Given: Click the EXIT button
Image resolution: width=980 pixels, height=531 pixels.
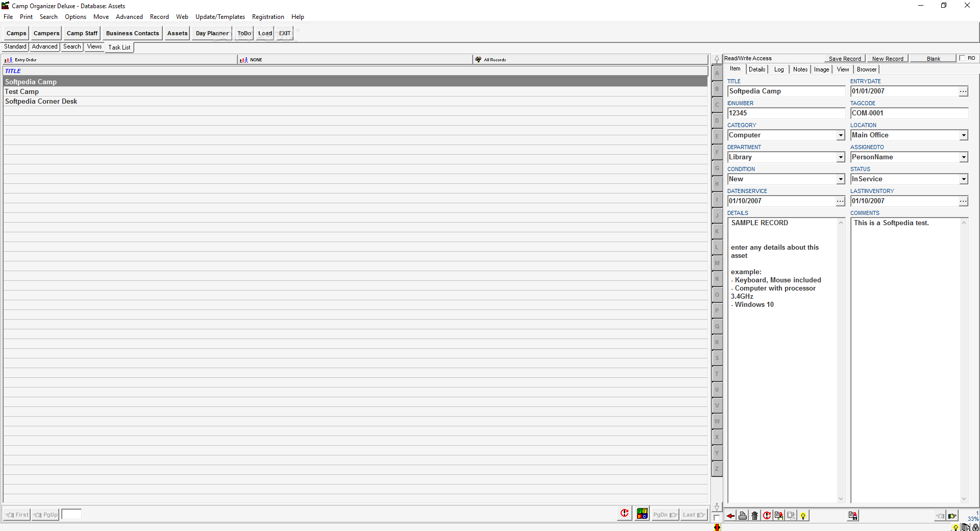Looking at the screenshot, I should coord(285,33).
